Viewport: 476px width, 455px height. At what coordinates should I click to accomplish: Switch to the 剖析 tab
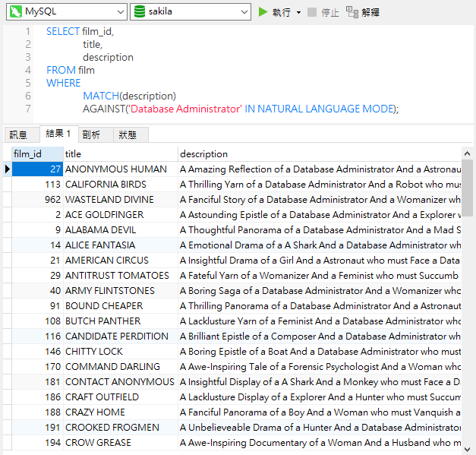[91, 135]
